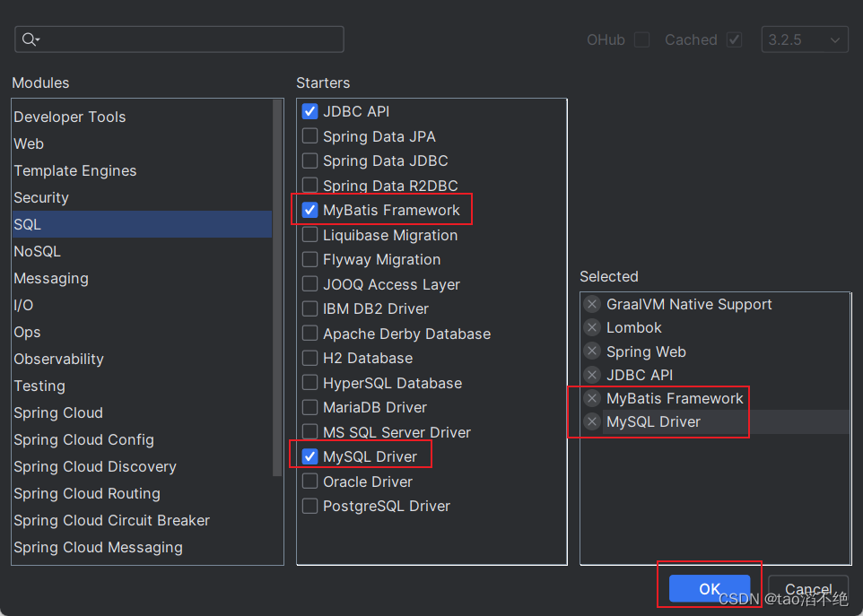Enable the Liquibase Migration checkbox
The width and height of the screenshot is (863, 616).
tap(309, 235)
